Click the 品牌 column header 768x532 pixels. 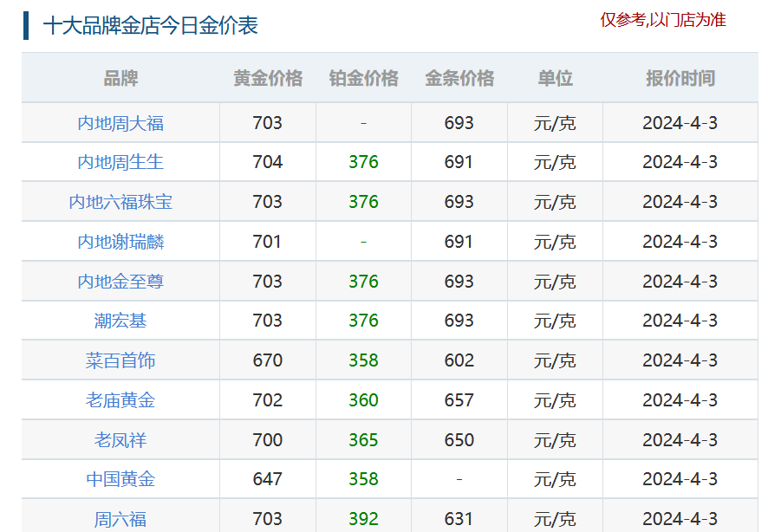tap(120, 78)
